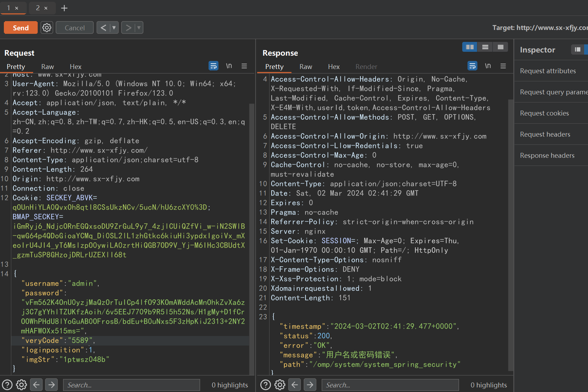
Task: Focus the Request search field
Action: point(131,385)
